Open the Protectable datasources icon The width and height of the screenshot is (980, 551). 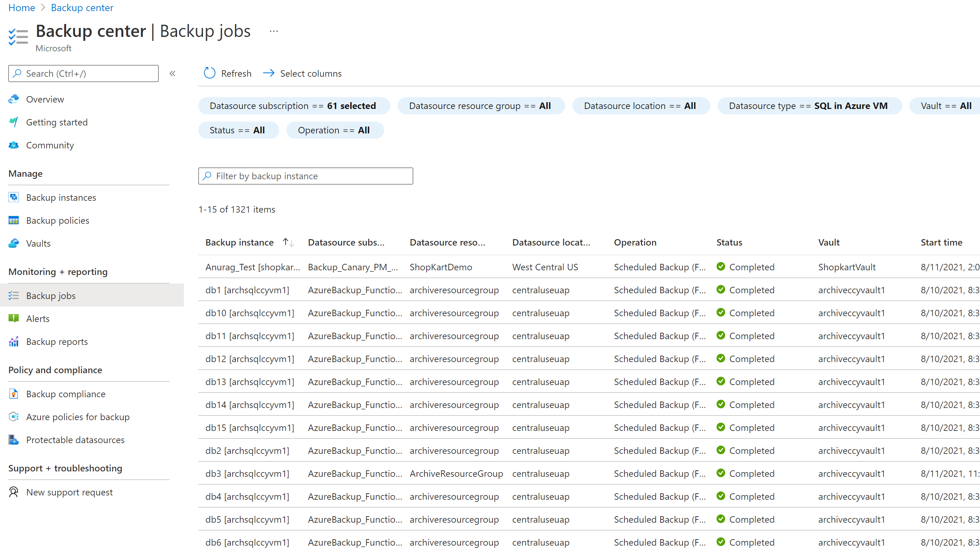pyautogui.click(x=14, y=440)
